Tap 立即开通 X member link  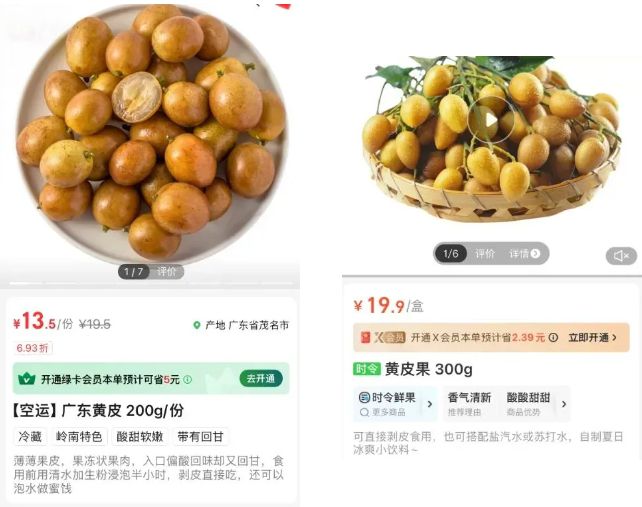pos(592,337)
